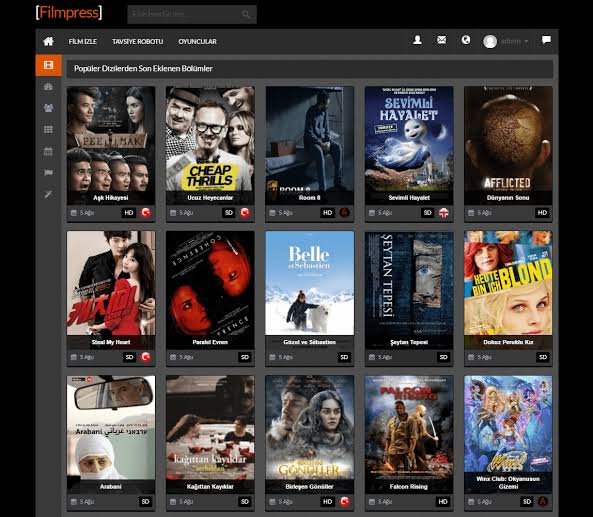Open the TAVSİYE ROBOTU menu

[138, 42]
